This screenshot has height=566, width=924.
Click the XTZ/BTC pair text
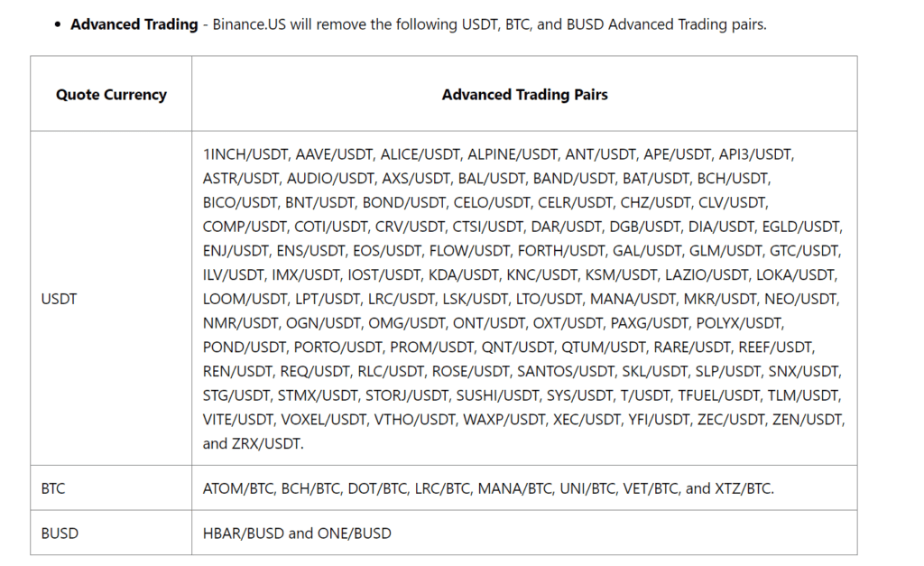click(742, 488)
